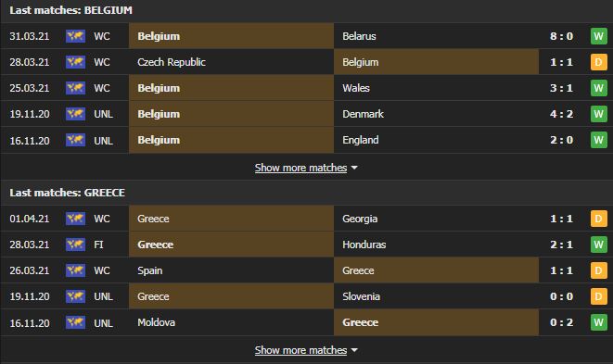Click the green W badge for Belgium vs England
613x364 pixels.
point(598,140)
